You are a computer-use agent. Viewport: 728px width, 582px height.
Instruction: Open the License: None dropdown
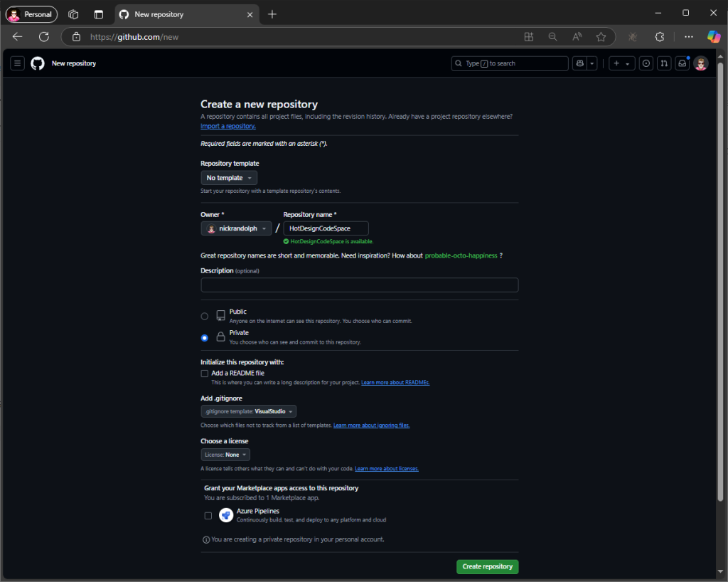pos(225,454)
